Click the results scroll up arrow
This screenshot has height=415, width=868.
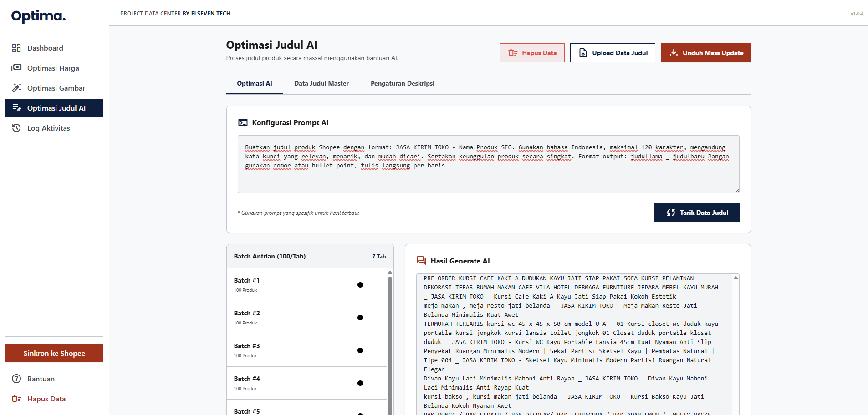click(735, 278)
